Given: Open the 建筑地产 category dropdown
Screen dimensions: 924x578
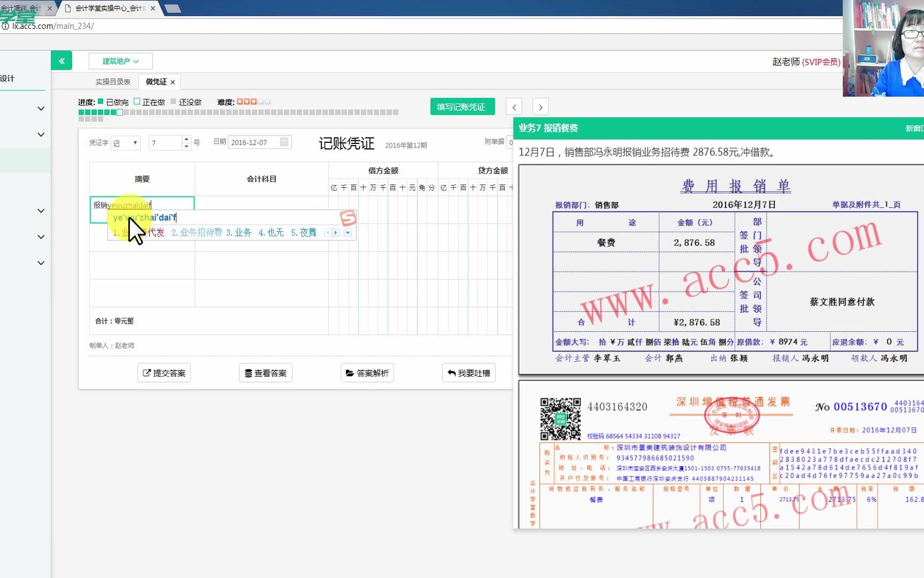Looking at the screenshot, I should [x=120, y=60].
